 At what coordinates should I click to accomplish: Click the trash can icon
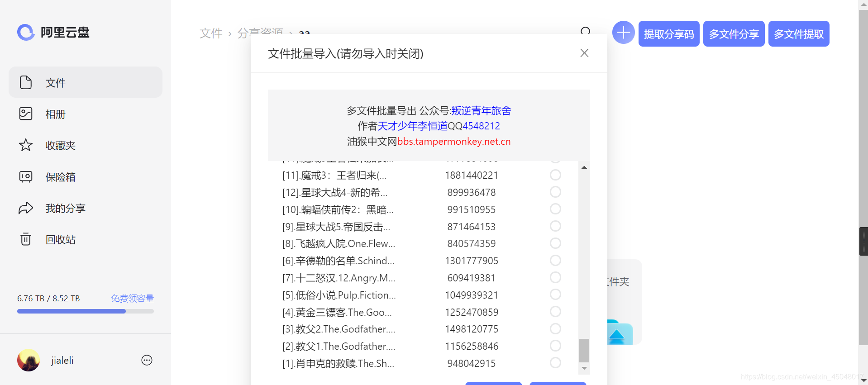26,239
